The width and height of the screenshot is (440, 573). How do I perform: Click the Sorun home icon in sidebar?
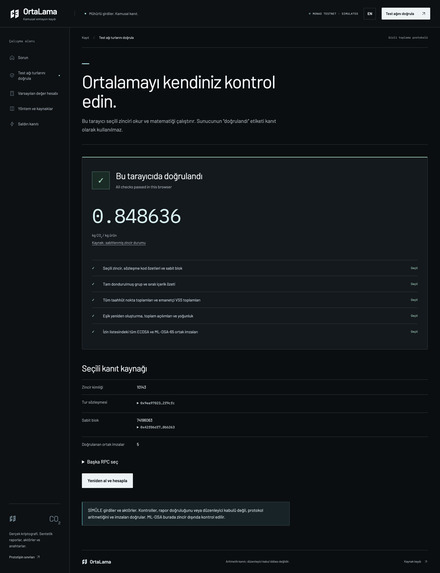click(x=12, y=57)
